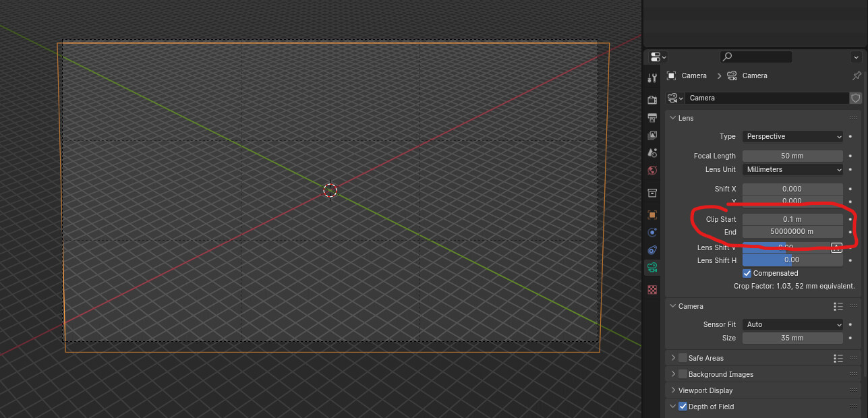Animate the Focal Length property dot
Viewport: 868px width, 418px height.
point(850,156)
